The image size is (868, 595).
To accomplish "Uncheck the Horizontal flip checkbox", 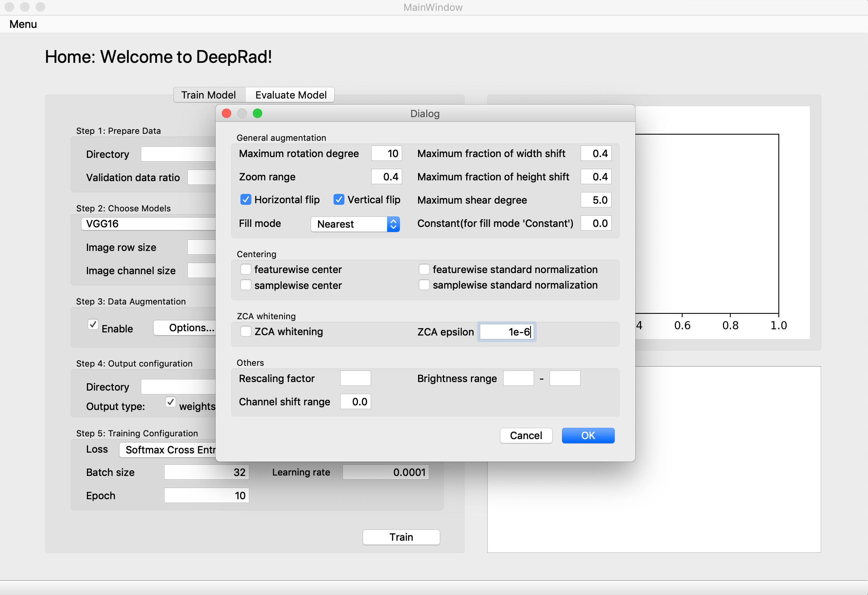I will (x=246, y=200).
